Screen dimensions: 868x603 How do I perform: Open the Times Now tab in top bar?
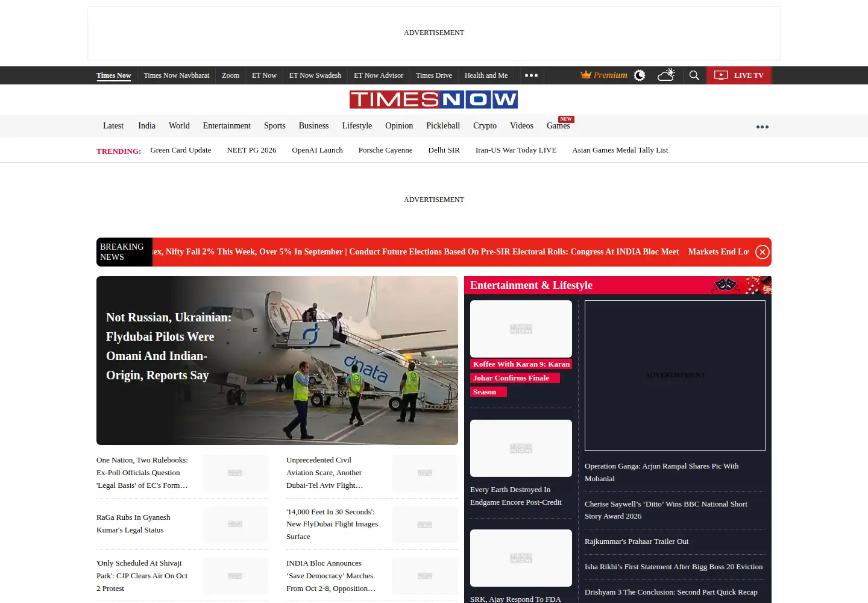pyautogui.click(x=113, y=75)
